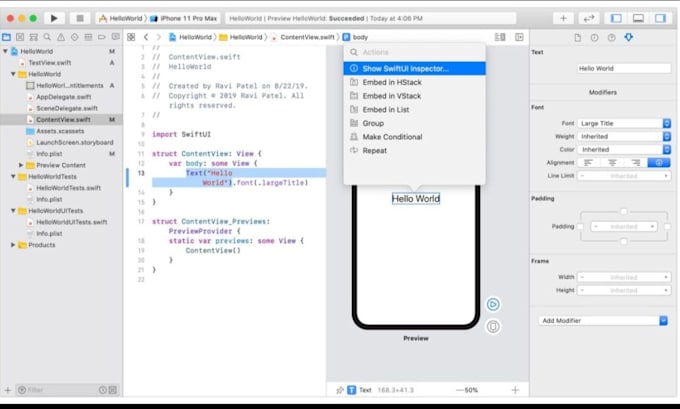Enable bottom padding checkbox
The width and height of the screenshot is (680, 409).
tap(624, 241)
